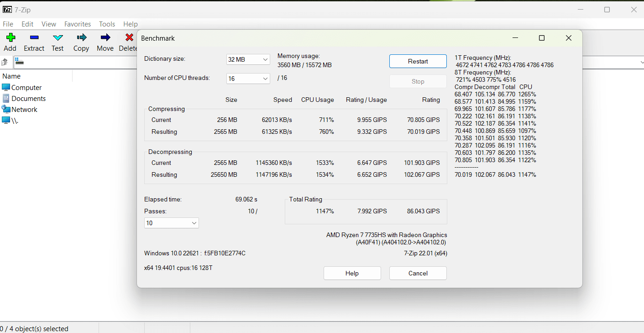This screenshot has height=333, width=644.
Task: Click the address bar path field
Action: click(73, 62)
